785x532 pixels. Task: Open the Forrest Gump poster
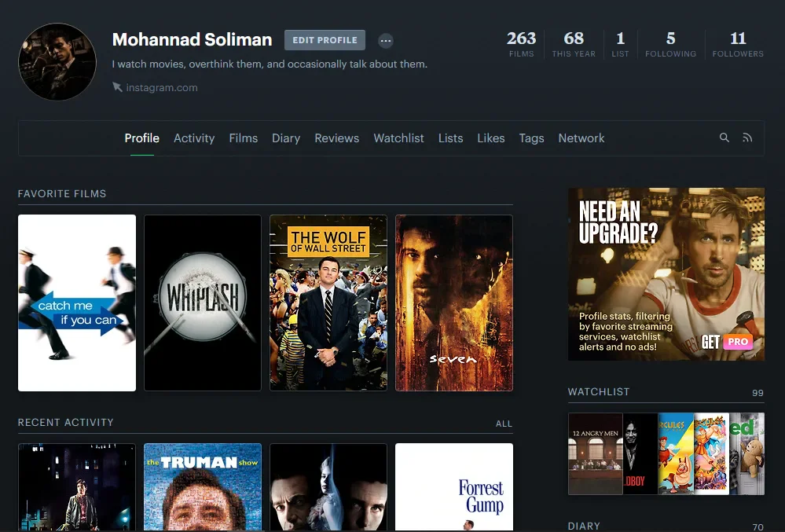(x=454, y=487)
